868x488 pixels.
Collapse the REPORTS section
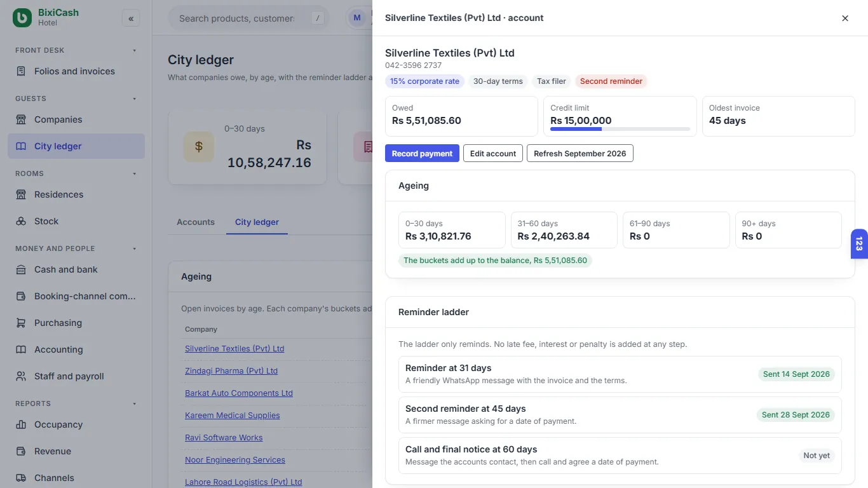pos(134,403)
